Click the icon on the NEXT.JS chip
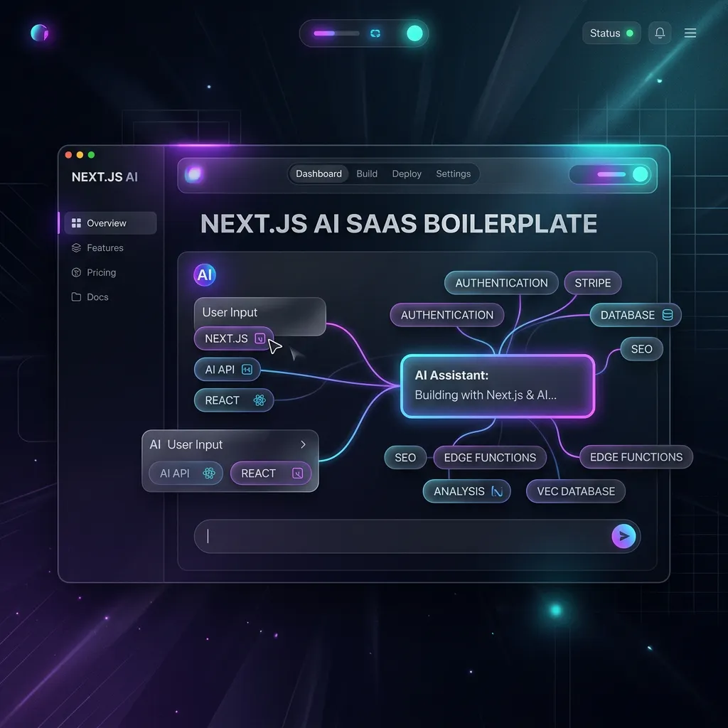The width and height of the screenshot is (728, 728). [260, 338]
